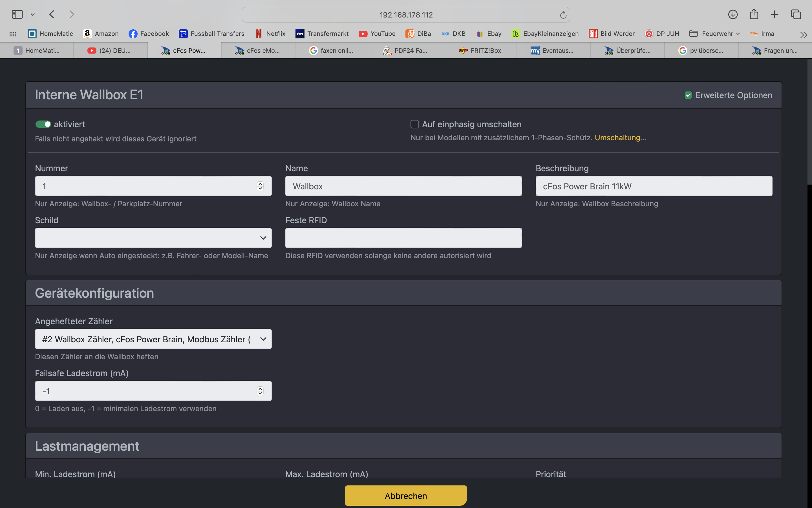Open the Ebay bookmark
812x508 pixels.
click(x=489, y=34)
